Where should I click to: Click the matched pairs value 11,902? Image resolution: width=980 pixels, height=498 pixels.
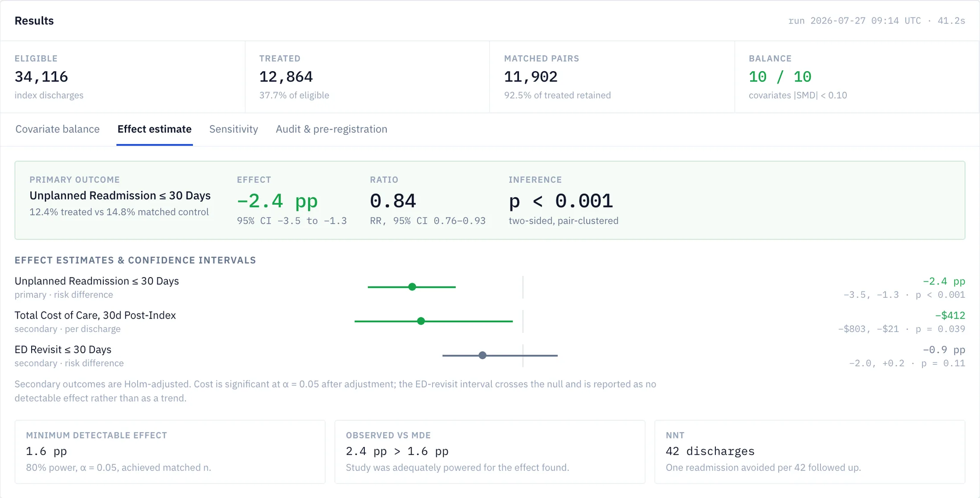(x=531, y=77)
